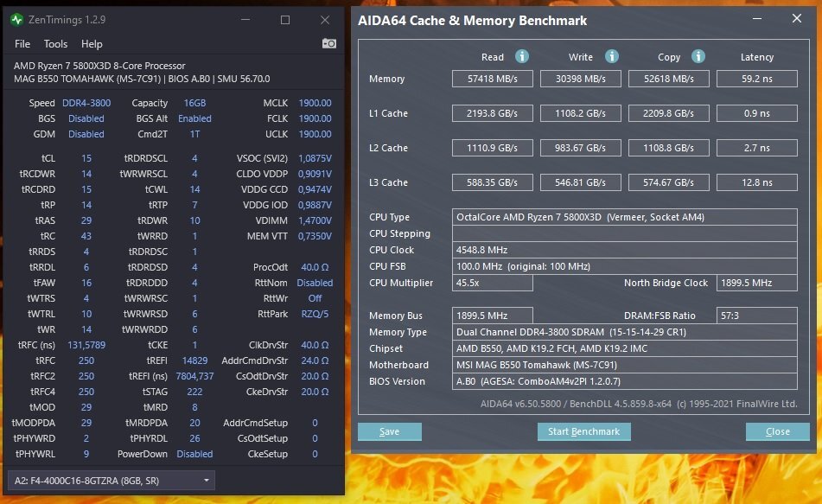Click the tREFI (ns) 7804,737 value
The image size is (822, 504).
(x=194, y=377)
